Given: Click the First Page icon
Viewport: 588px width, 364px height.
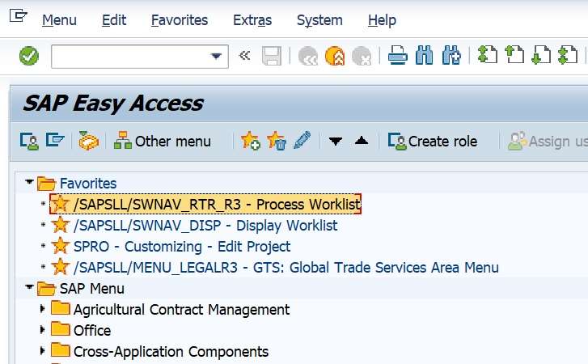Looking at the screenshot, I should tap(488, 55).
